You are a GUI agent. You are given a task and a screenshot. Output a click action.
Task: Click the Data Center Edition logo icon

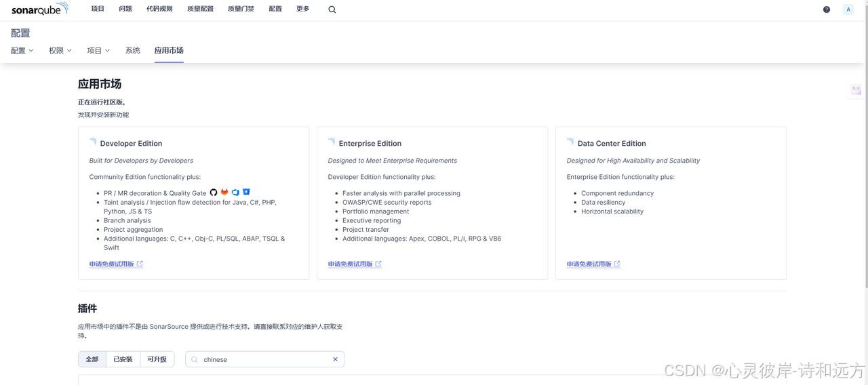click(x=570, y=142)
